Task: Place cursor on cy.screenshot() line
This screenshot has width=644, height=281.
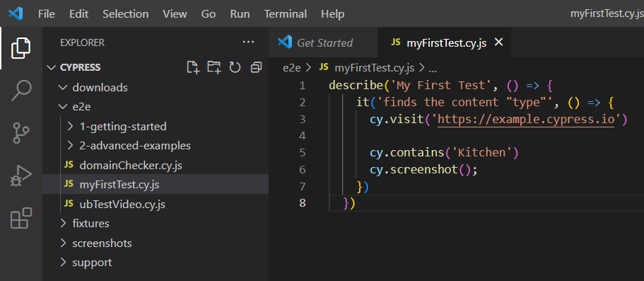Action: [x=424, y=169]
